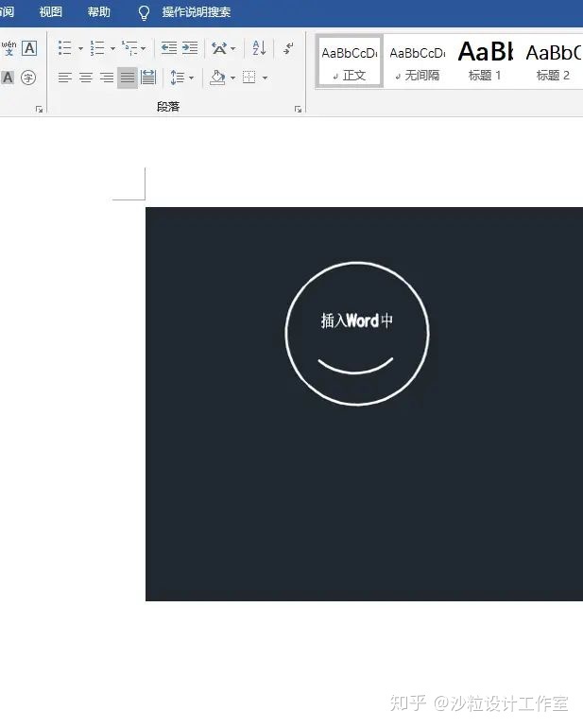Toggle Distributed alignment

pos(148,78)
